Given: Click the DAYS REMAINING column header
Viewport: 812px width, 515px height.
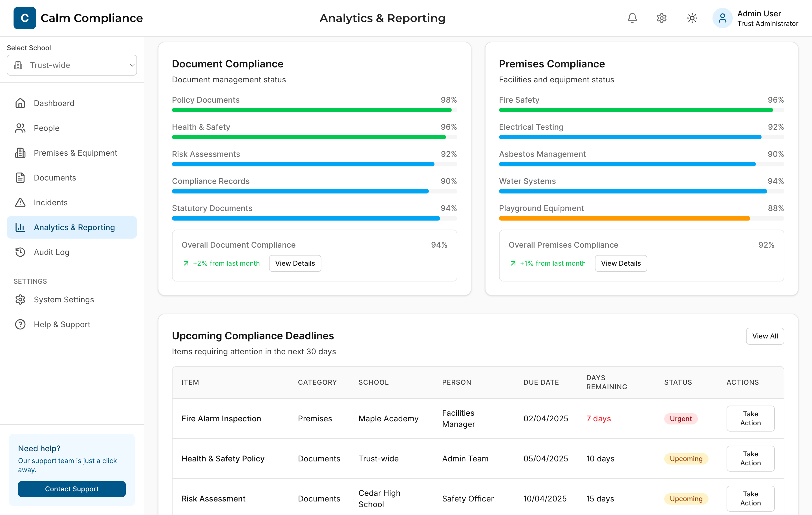Looking at the screenshot, I should (607, 382).
